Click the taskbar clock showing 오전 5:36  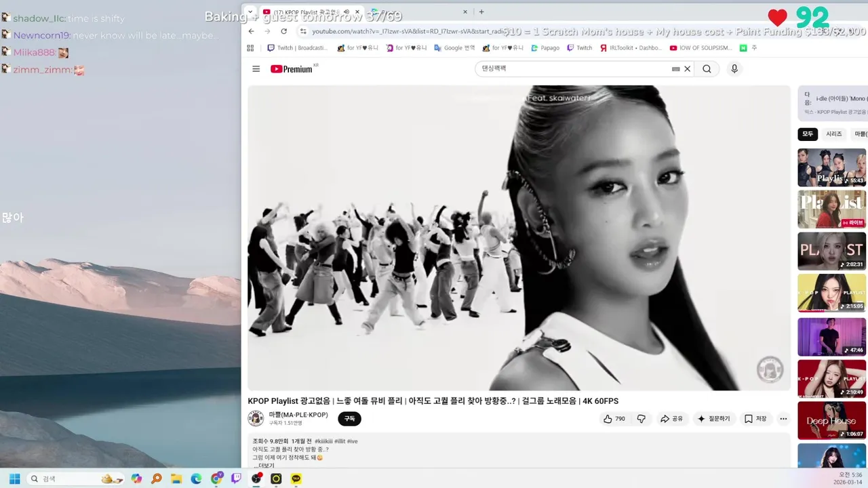point(846,479)
